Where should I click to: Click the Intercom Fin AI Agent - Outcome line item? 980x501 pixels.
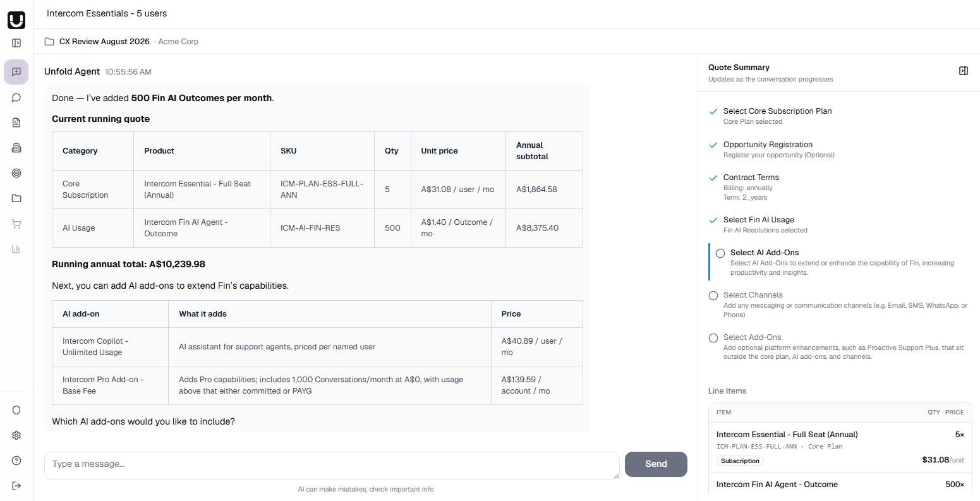(840, 485)
